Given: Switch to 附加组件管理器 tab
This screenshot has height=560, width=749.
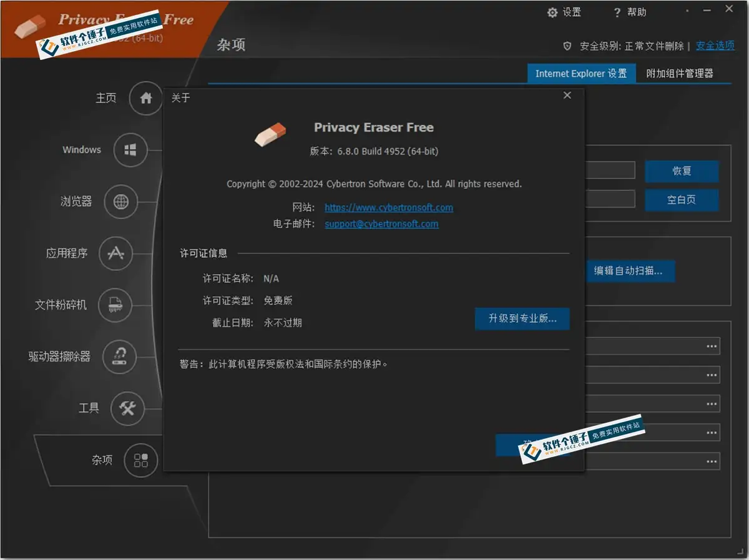Looking at the screenshot, I should point(680,74).
